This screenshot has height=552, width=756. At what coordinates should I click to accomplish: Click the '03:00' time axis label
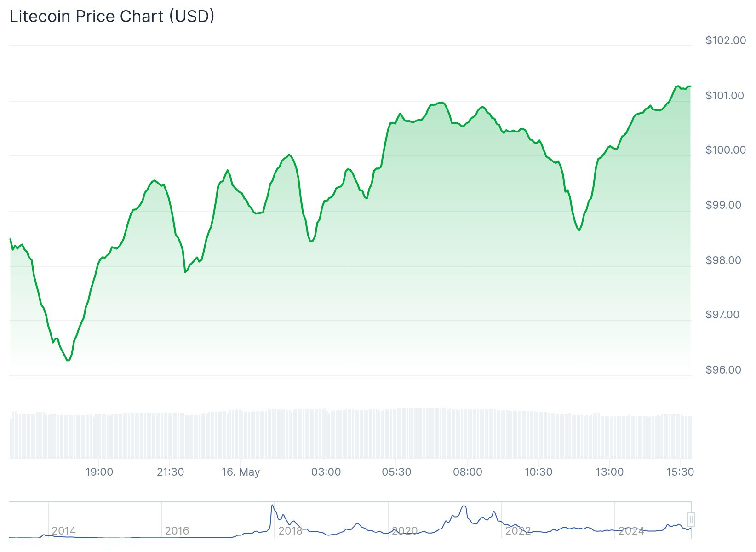[326, 472]
